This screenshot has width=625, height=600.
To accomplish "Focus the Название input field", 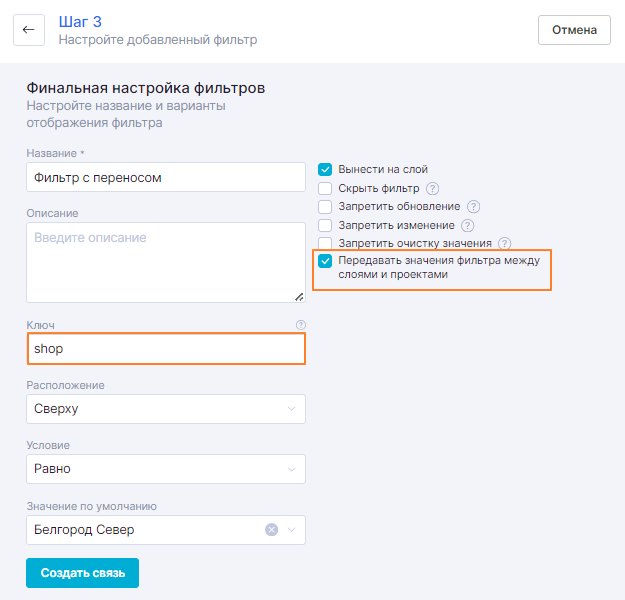I will [166, 177].
